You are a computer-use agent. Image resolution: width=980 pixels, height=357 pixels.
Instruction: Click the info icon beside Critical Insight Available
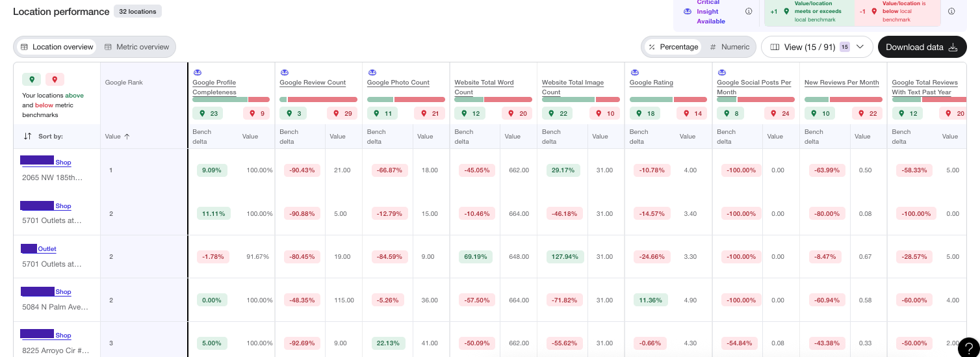[x=749, y=12]
